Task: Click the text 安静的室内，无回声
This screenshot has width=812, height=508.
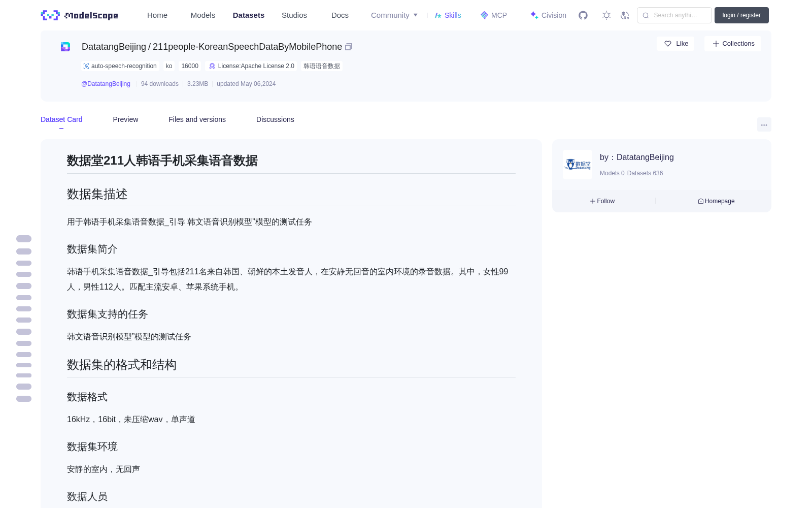Action: tap(104, 469)
